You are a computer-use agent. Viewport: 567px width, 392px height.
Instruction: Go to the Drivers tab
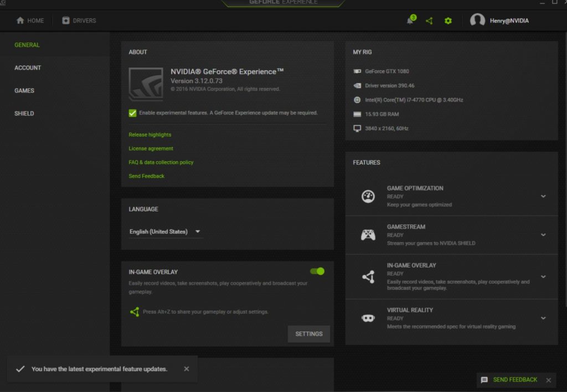pyautogui.click(x=79, y=20)
